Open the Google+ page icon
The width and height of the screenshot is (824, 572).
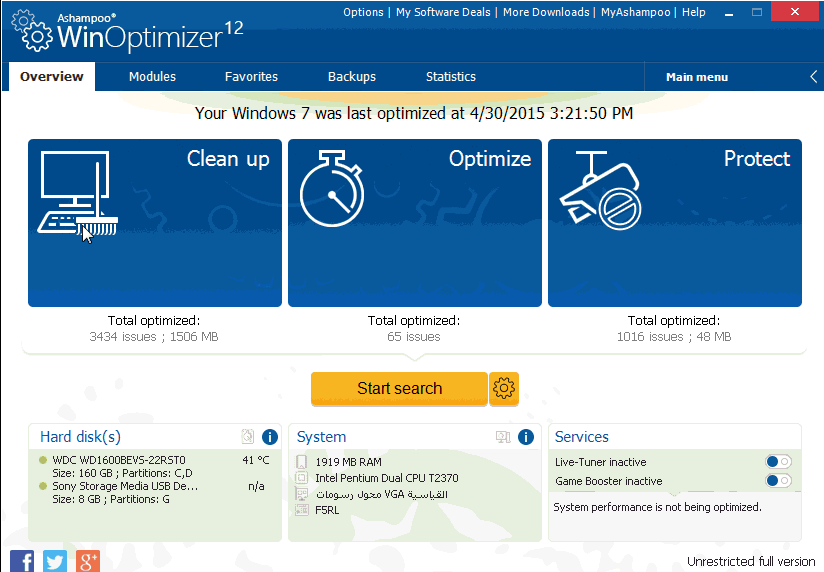[88, 560]
